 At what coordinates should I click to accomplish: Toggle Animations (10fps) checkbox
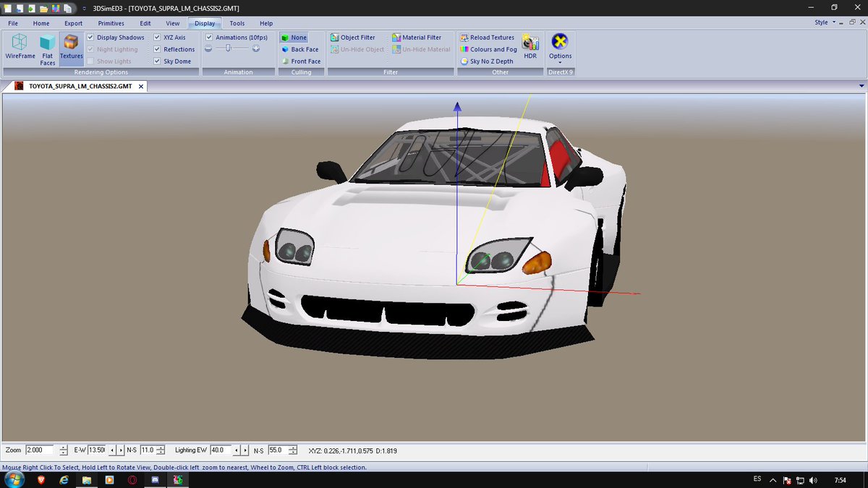pyautogui.click(x=209, y=38)
